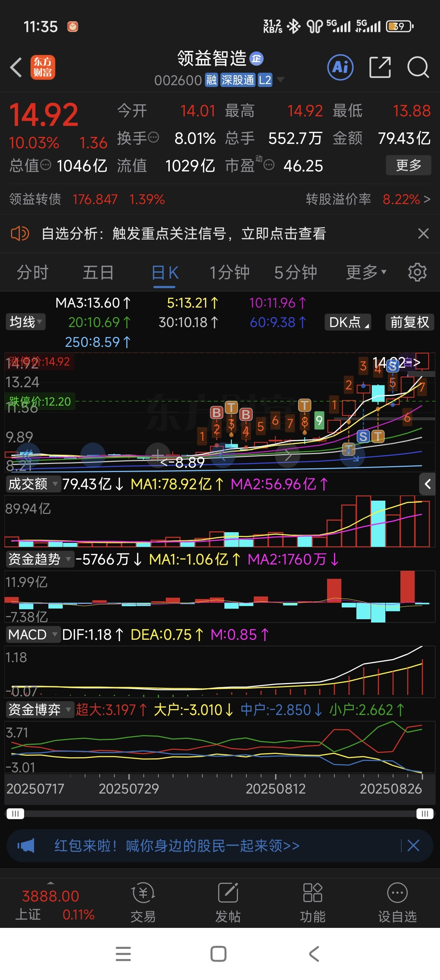Open the 资金趋势 indicator dropdown

(x=40, y=559)
